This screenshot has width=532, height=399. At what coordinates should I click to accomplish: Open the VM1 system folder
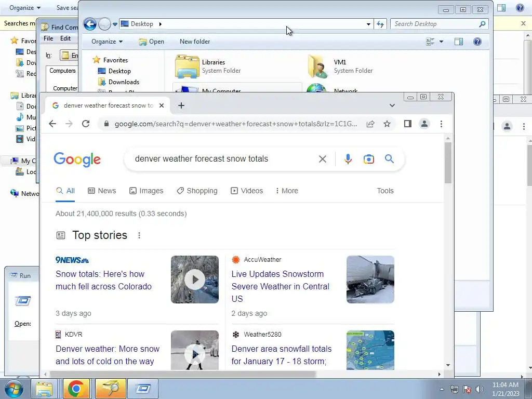pos(340,66)
